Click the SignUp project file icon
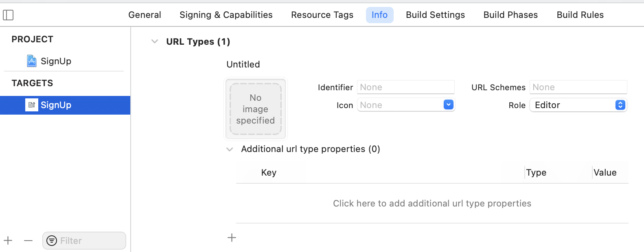Image resolution: width=644 pixels, height=252 pixels. (x=32, y=61)
